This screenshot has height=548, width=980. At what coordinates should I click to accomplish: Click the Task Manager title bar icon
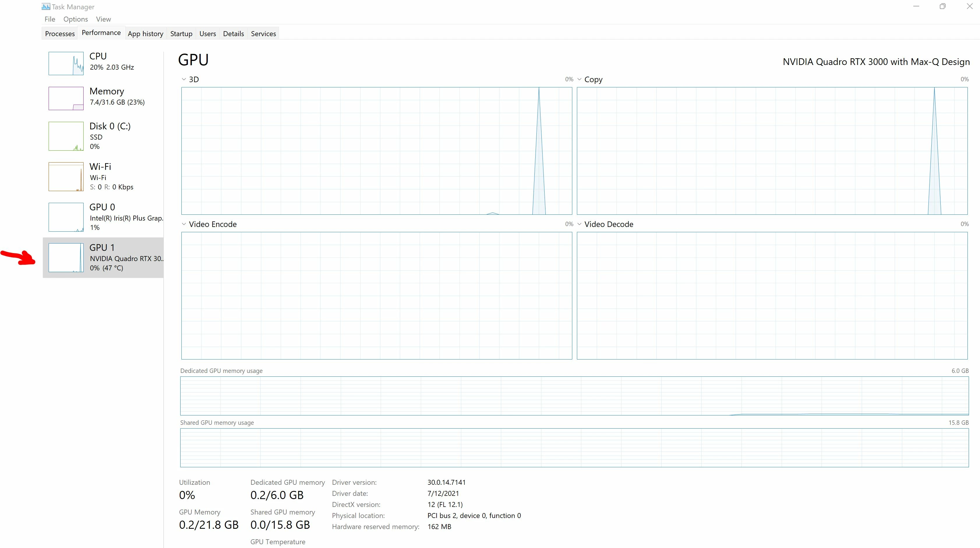pos(46,6)
